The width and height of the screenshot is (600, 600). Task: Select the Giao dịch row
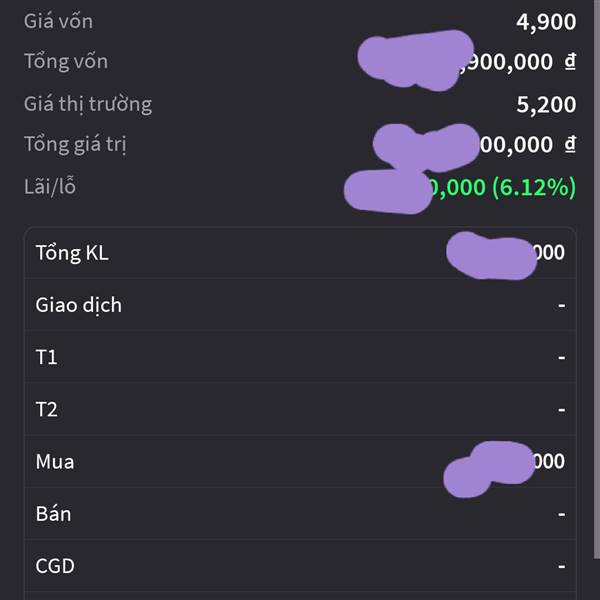coord(300,305)
